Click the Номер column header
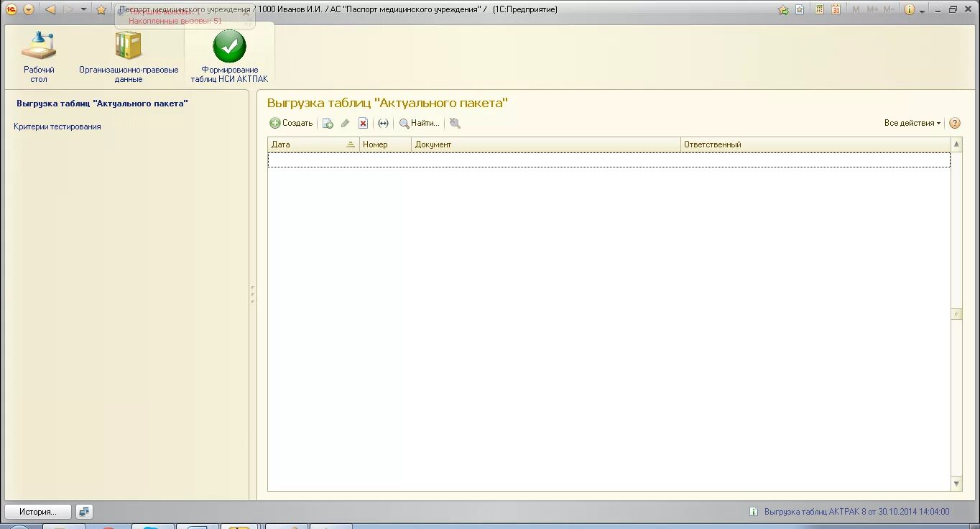The image size is (980, 529). [386, 144]
